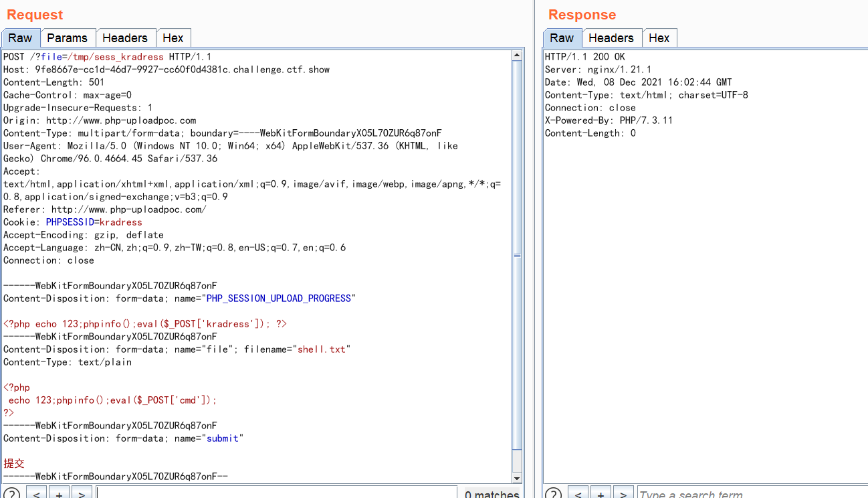This screenshot has height=498, width=868.
Task: Click the name="submit" Content-Disposition line
Action: (124, 438)
